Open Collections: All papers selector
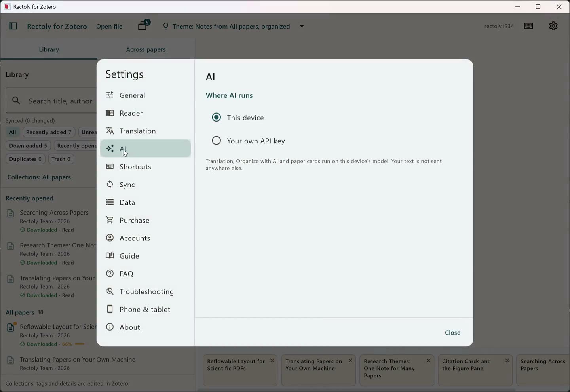The image size is (570, 392). point(39,177)
